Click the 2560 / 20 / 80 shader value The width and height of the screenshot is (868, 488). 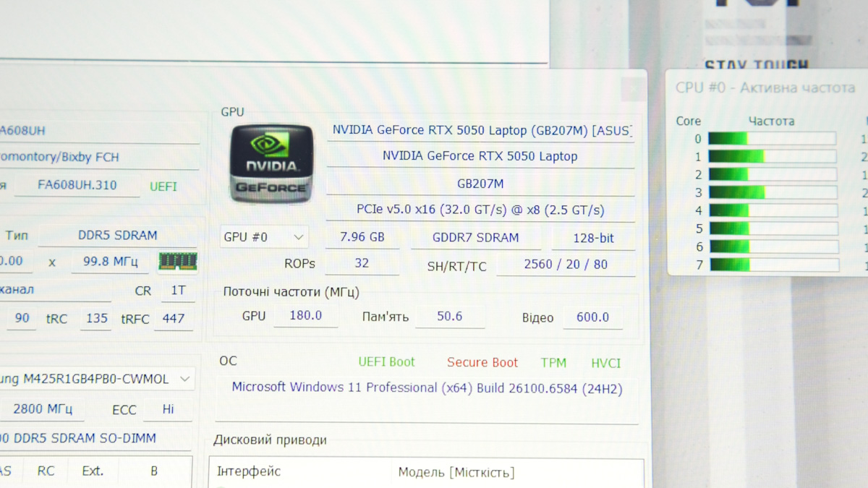pos(566,265)
